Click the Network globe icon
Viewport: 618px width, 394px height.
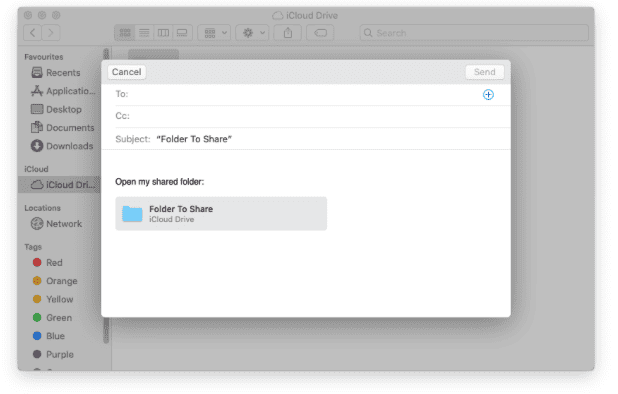tap(37, 223)
